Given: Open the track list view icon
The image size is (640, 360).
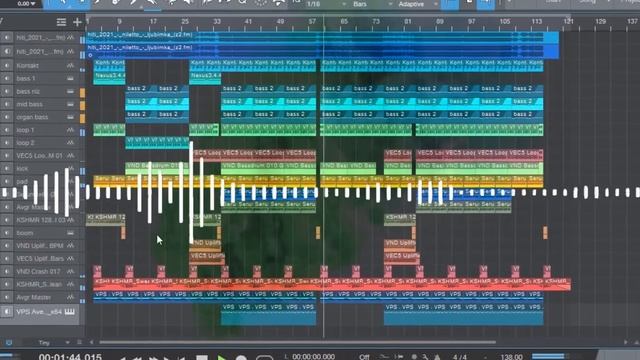Looking at the screenshot, I should [61, 22].
